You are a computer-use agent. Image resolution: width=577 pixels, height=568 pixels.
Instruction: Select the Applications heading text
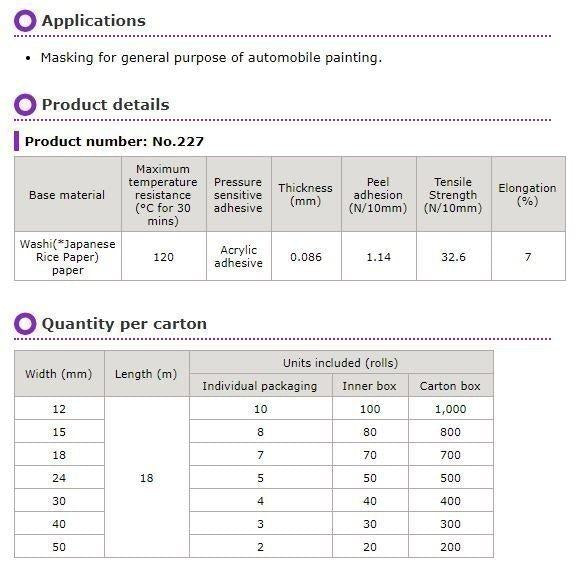coord(94,21)
